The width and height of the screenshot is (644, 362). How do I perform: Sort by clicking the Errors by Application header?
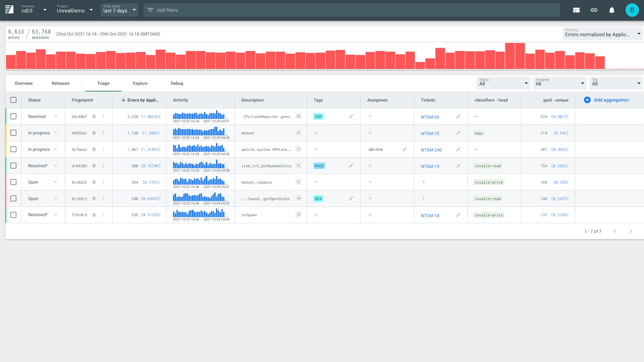point(143,100)
